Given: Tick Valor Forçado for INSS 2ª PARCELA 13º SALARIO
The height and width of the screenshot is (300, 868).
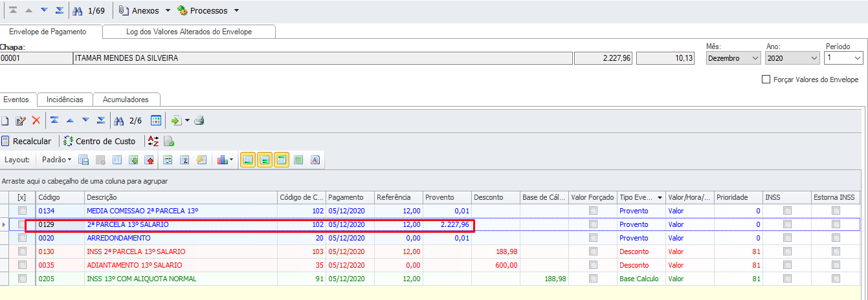Looking at the screenshot, I should (593, 252).
